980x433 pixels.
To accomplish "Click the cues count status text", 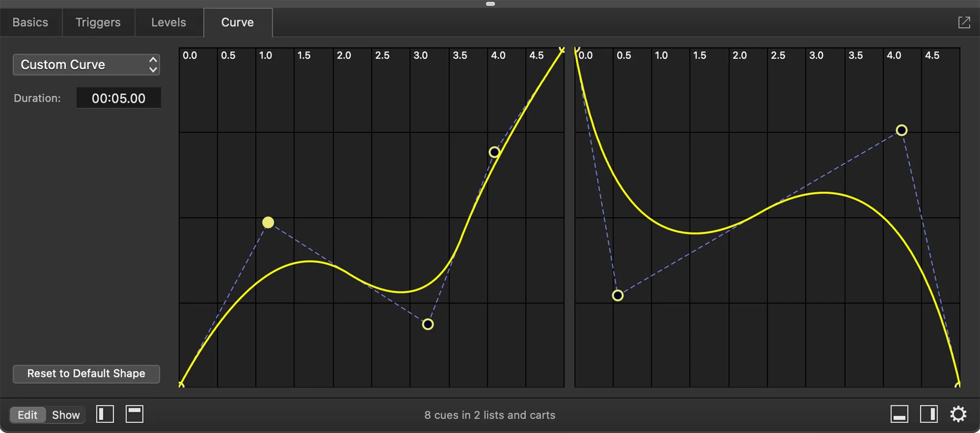I will (489, 415).
